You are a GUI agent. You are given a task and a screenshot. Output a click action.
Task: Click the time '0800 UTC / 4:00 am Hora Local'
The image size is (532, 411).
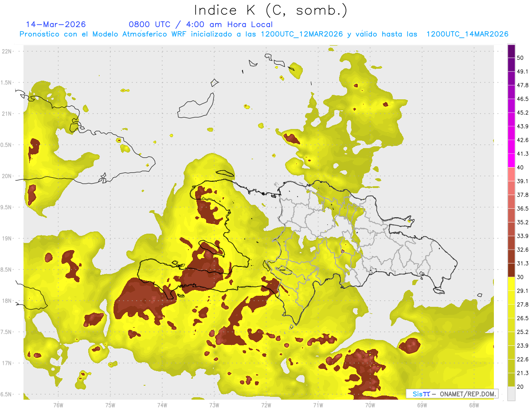pyautogui.click(x=201, y=24)
